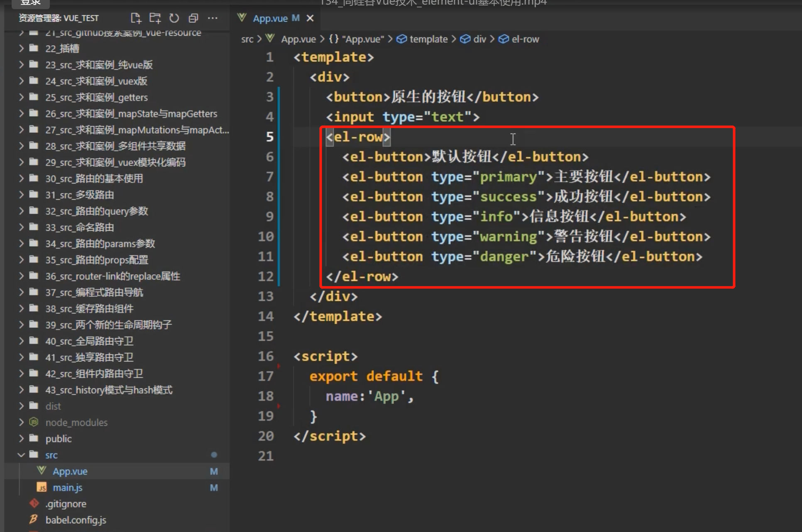The width and height of the screenshot is (802, 532).
Task: Click the folder icon of dist
Action: pyautogui.click(x=34, y=405)
